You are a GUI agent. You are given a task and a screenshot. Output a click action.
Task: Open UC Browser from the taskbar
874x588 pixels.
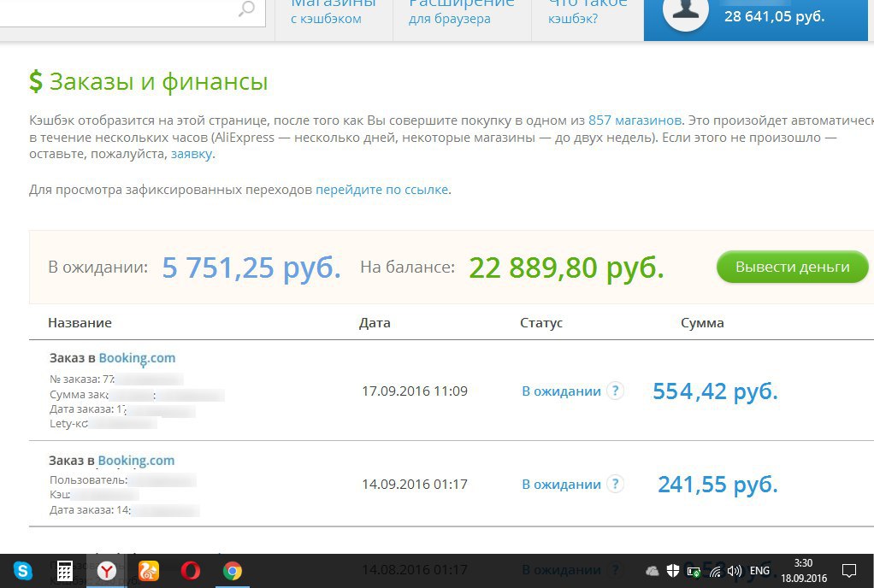click(x=148, y=571)
